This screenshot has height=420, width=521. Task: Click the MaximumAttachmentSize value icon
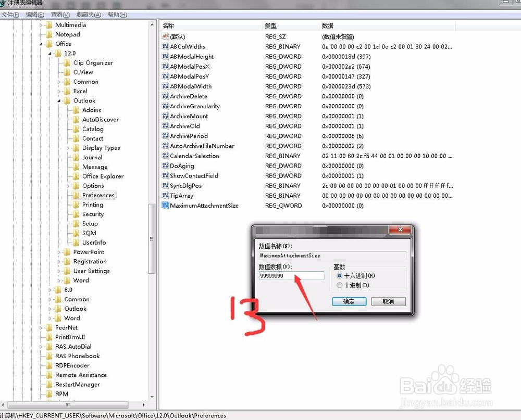(x=166, y=206)
